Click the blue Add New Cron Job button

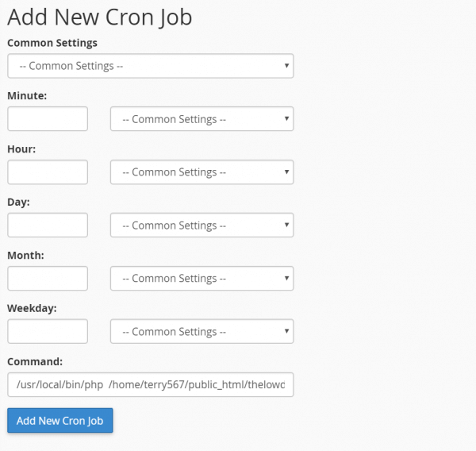(60, 420)
